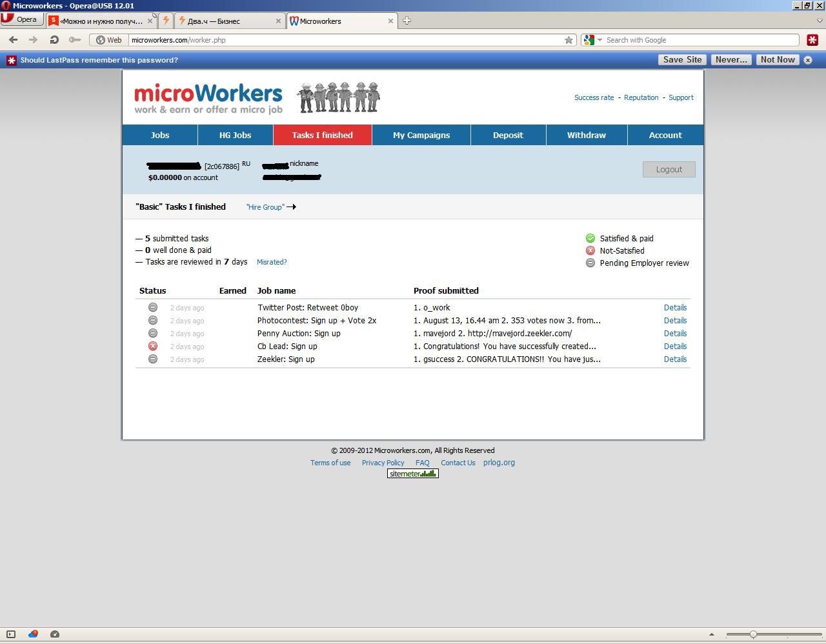Open Details for Zeekler: Sign up task
826x644 pixels.
coord(675,359)
